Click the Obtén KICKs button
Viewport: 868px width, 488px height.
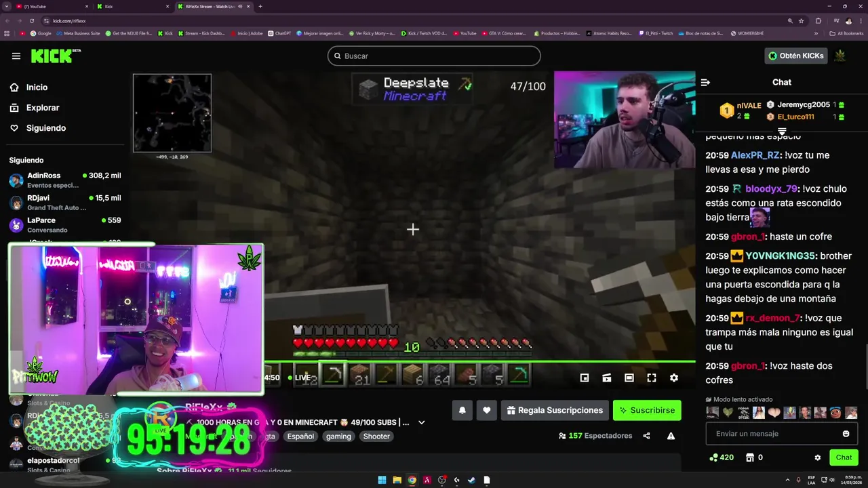(796, 56)
